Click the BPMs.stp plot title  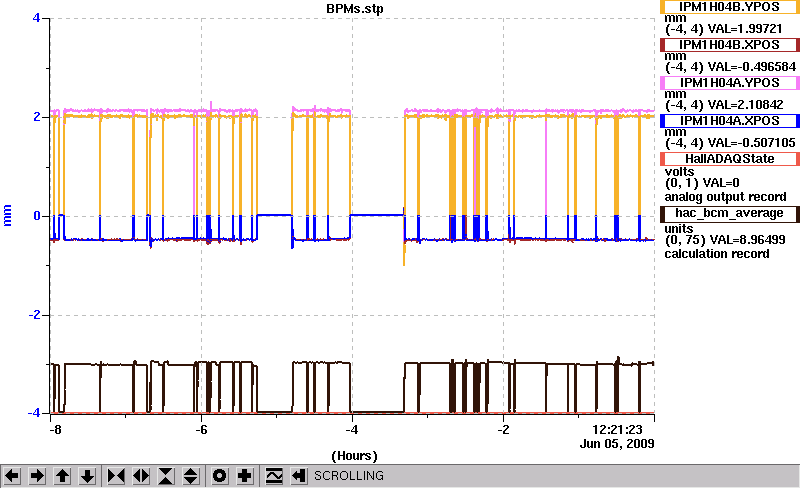(355, 9)
